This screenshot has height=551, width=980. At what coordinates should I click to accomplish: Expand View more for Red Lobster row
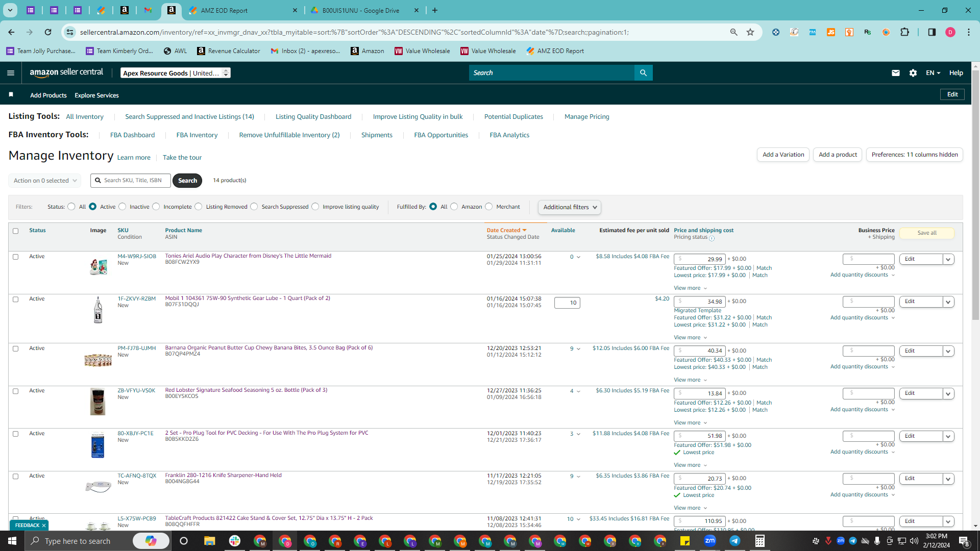[691, 422]
